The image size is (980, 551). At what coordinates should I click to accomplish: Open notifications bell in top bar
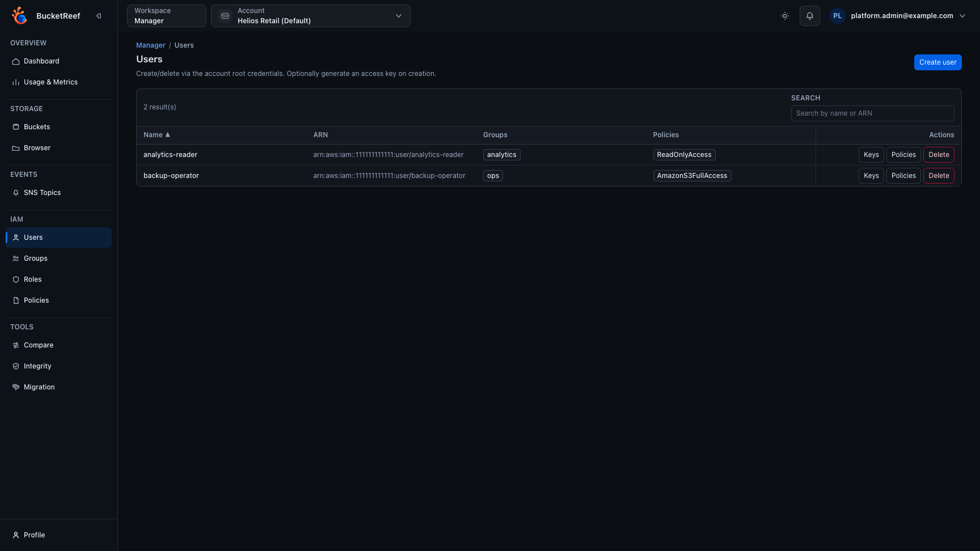point(810,16)
